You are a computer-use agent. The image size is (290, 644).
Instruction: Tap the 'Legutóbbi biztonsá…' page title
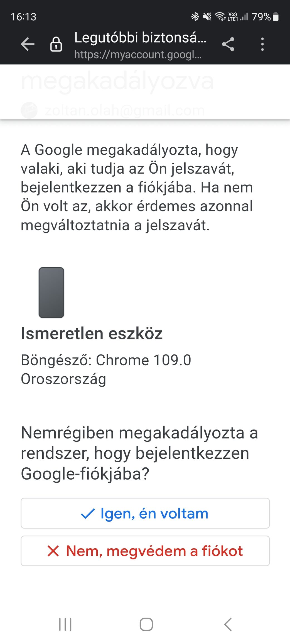(140, 38)
